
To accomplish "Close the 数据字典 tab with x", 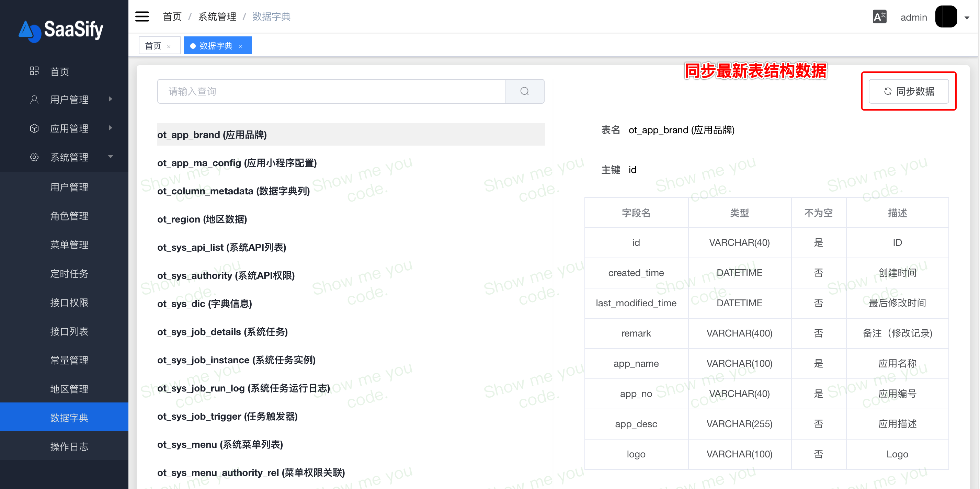I will tap(240, 46).
